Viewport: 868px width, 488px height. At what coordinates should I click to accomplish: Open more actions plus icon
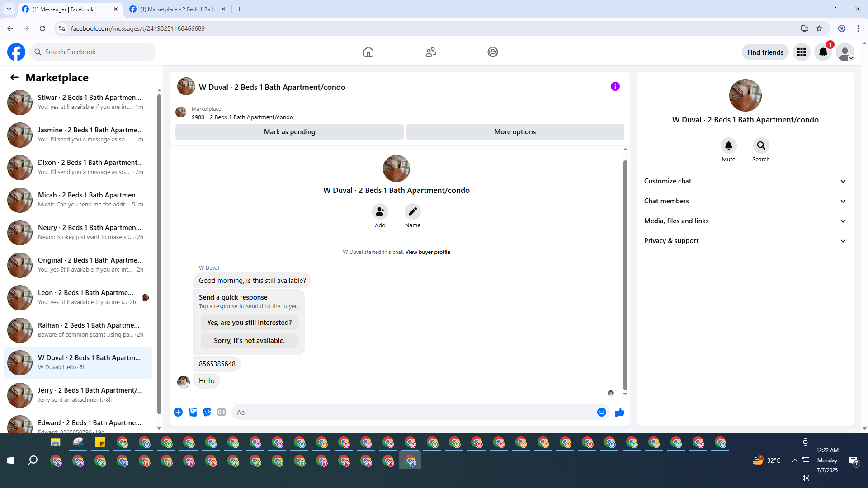178,412
